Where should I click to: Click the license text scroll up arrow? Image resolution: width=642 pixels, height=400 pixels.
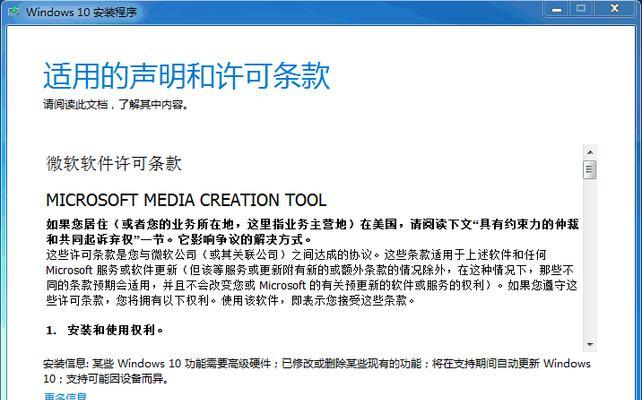click(x=590, y=152)
